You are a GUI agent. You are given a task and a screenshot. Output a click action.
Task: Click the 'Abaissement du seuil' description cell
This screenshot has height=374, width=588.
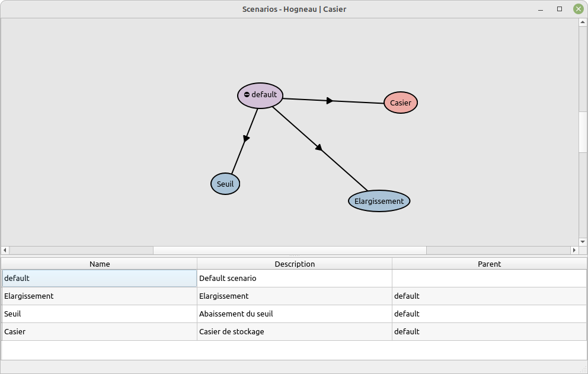pyautogui.click(x=295, y=314)
